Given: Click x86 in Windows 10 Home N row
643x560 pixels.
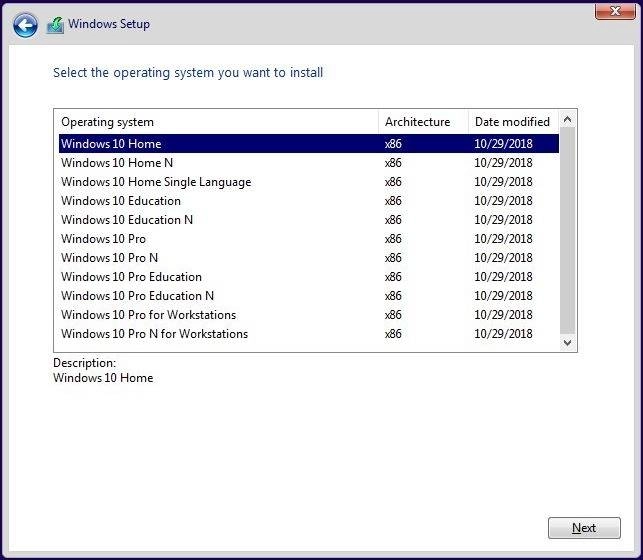Looking at the screenshot, I should (393, 163).
